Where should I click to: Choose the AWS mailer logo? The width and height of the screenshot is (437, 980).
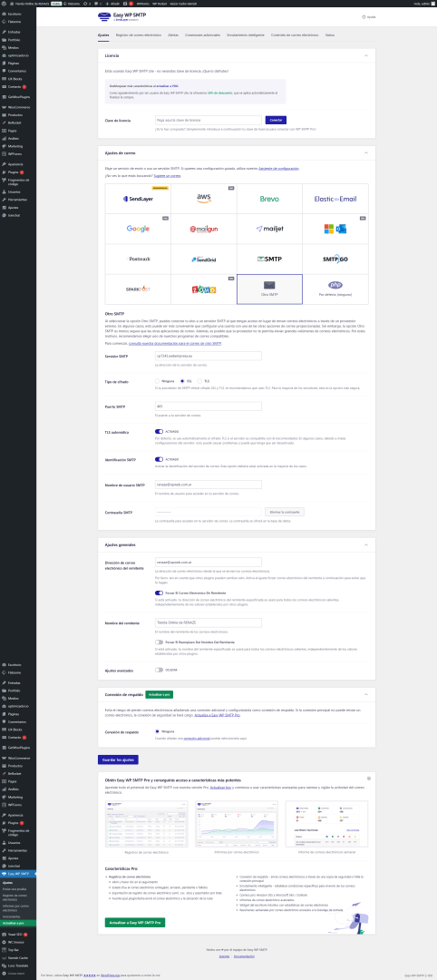[204, 199]
